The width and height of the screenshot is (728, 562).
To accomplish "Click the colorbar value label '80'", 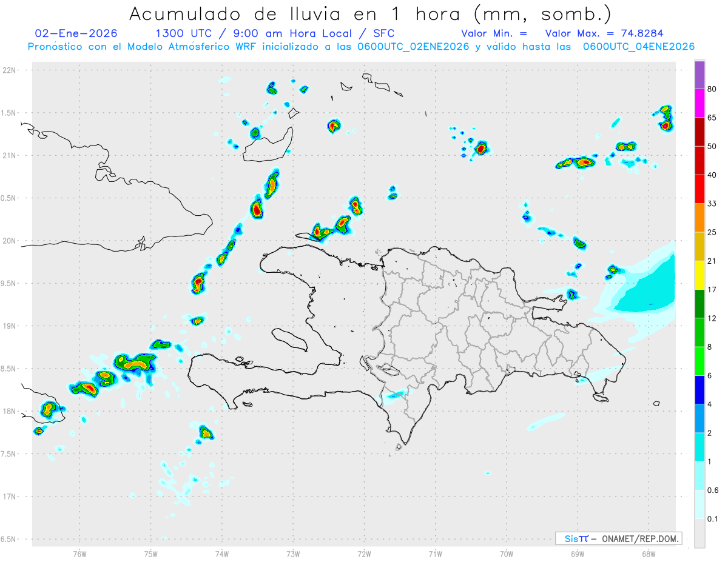I will (712, 90).
